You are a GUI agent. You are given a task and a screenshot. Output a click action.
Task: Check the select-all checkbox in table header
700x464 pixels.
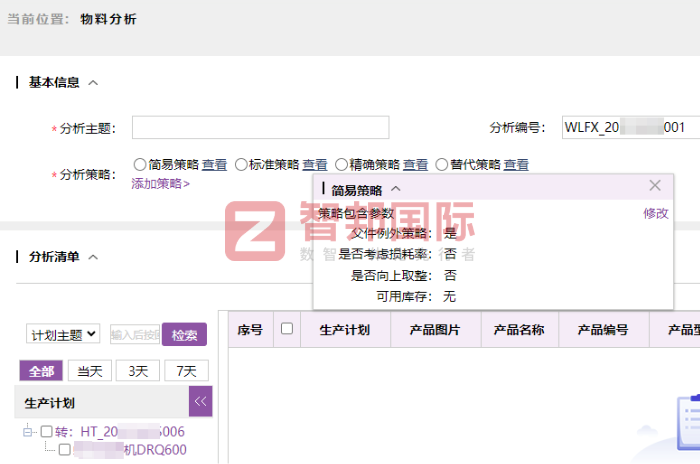(287, 328)
